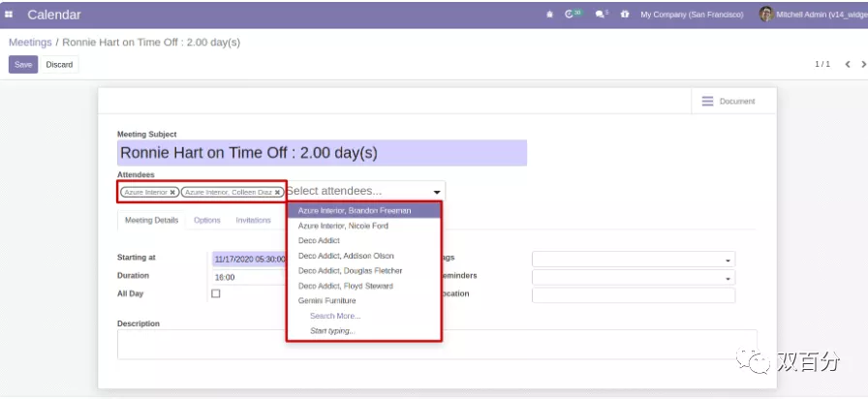Switch to Meeting Details tab
This screenshot has width=868, height=399.
[x=152, y=220]
